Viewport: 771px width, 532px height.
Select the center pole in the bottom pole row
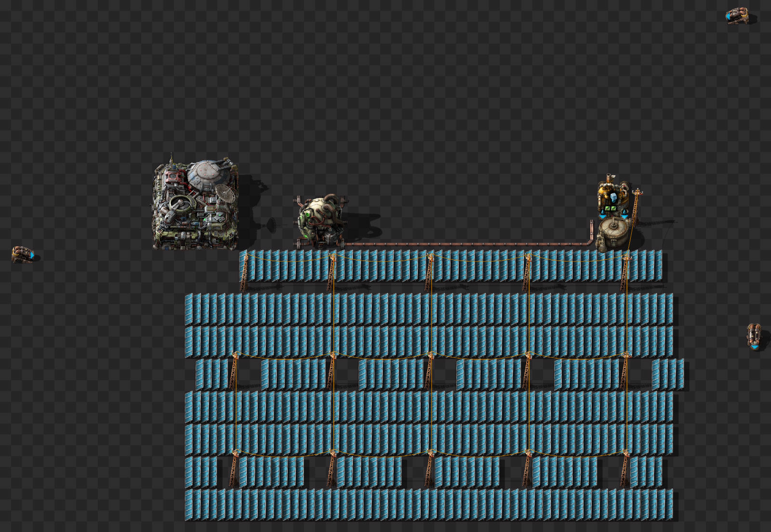429,468
